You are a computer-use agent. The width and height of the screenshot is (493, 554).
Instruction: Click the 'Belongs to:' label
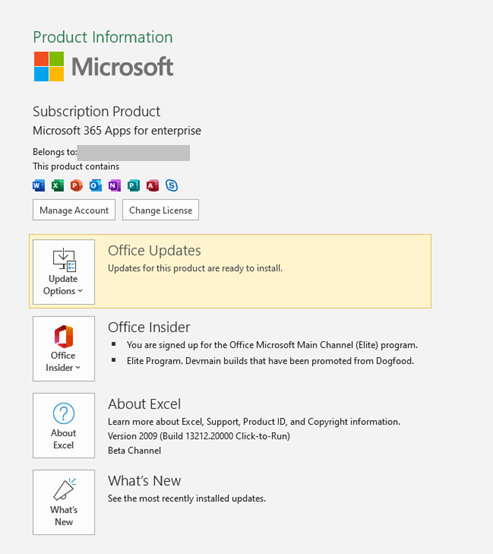point(55,152)
